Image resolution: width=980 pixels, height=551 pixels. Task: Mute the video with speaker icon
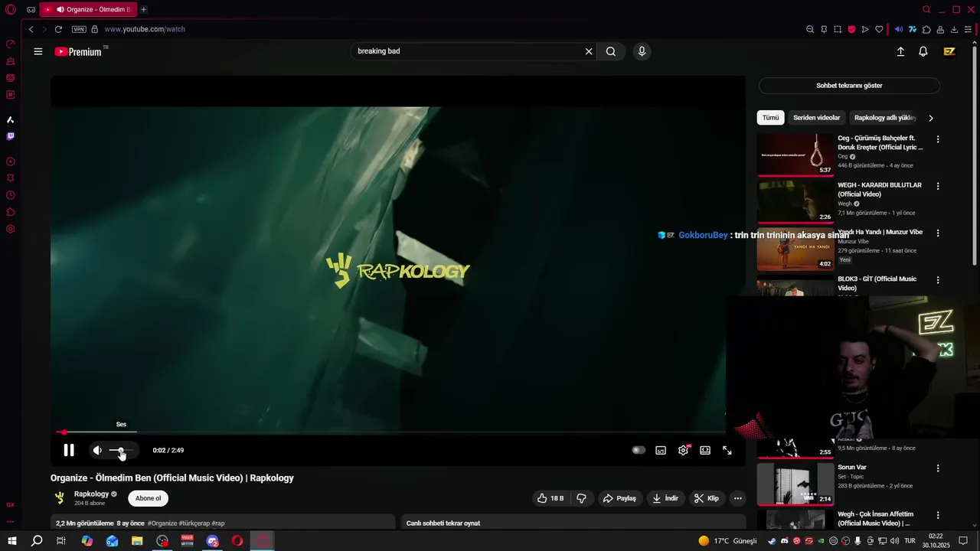(x=97, y=450)
